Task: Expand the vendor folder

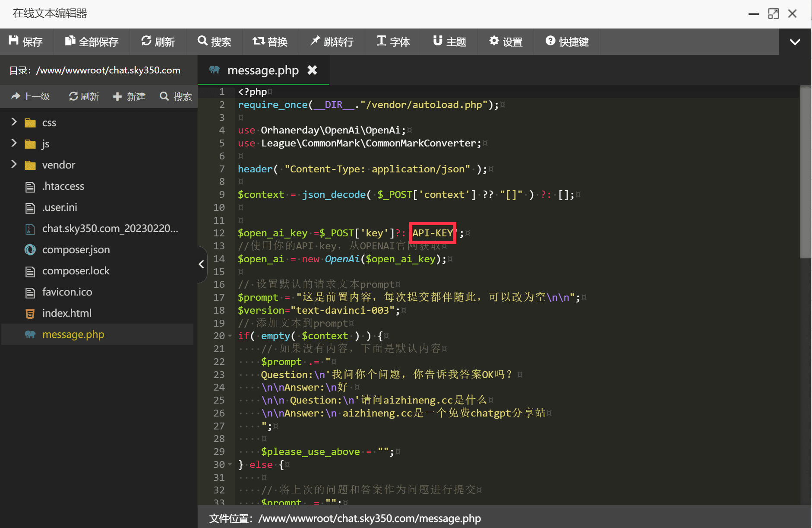Action: point(14,165)
